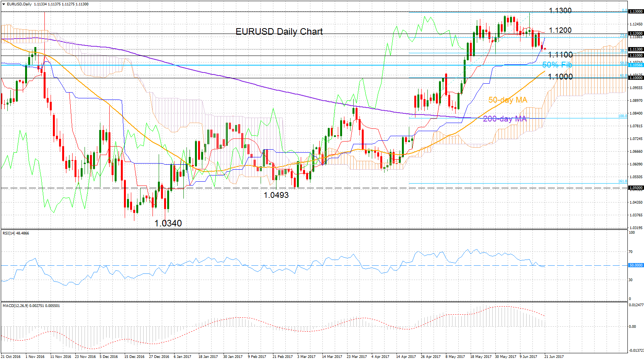Click the 1.0493 low annotation
This screenshot has width=644, height=361.
(x=276, y=195)
